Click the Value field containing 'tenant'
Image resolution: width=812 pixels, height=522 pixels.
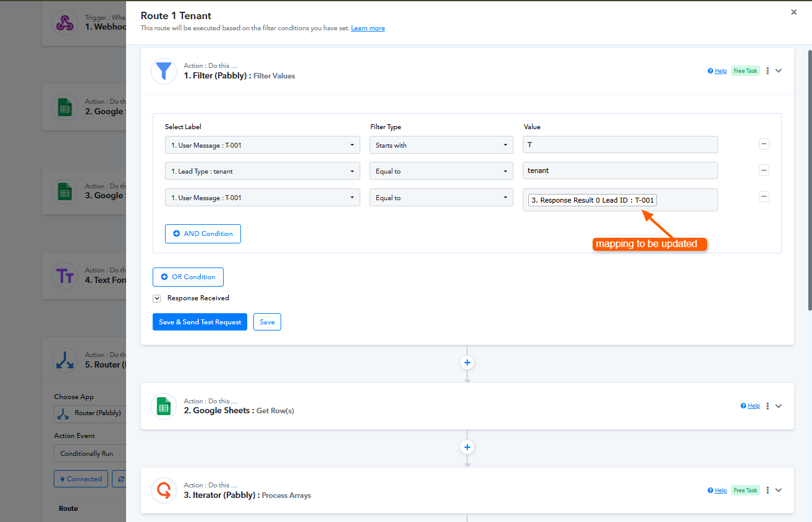(620, 170)
